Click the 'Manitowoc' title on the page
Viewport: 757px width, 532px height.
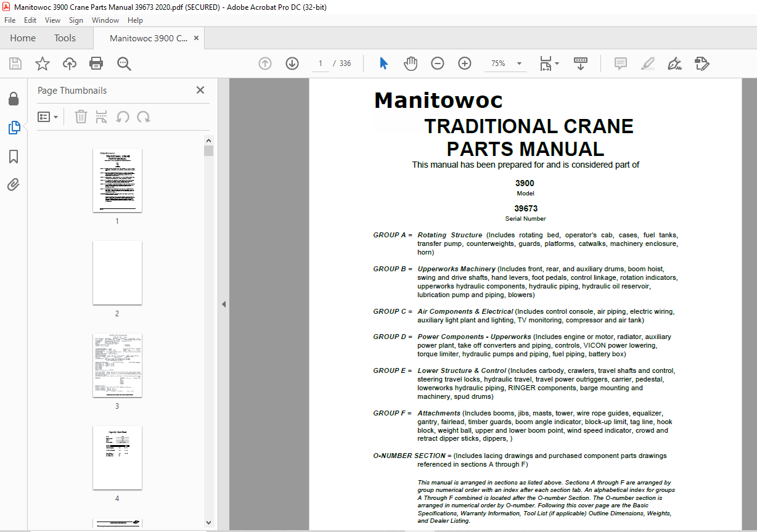click(x=438, y=100)
